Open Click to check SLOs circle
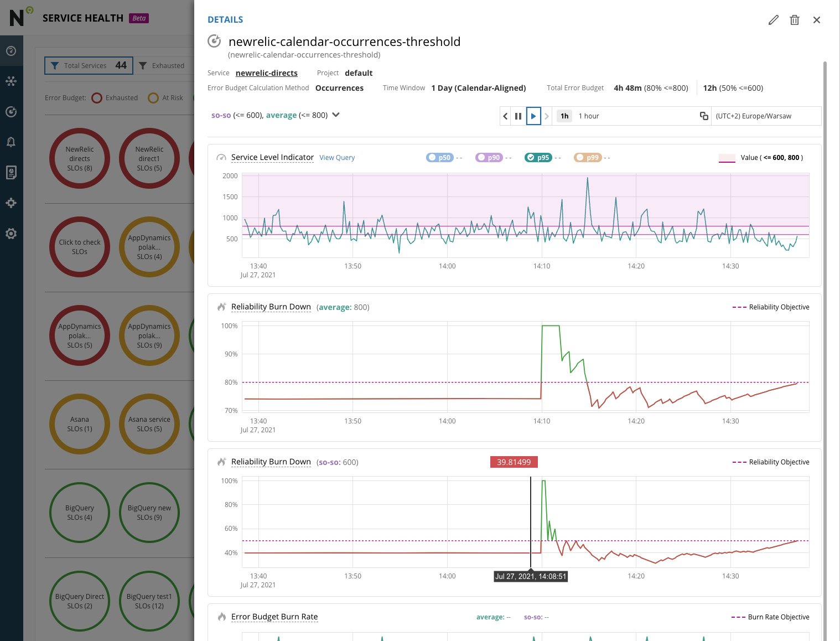This screenshot has width=840, height=641. tap(80, 247)
